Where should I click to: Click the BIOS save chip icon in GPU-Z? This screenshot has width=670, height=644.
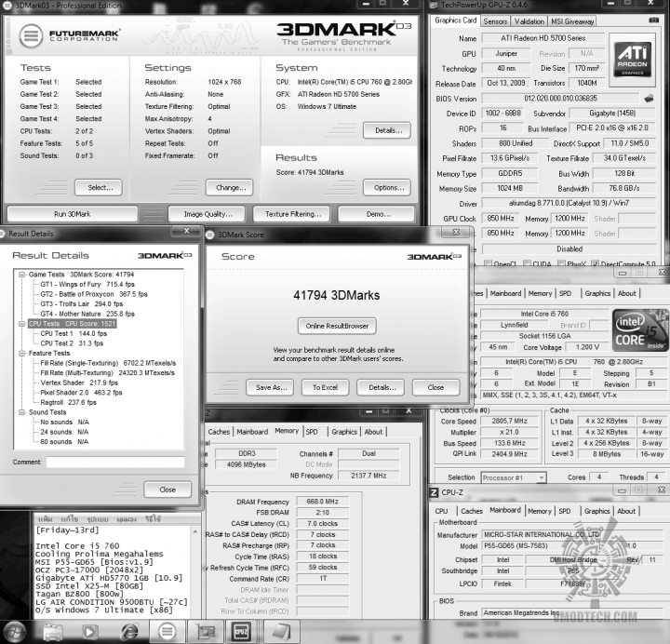point(649,99)
